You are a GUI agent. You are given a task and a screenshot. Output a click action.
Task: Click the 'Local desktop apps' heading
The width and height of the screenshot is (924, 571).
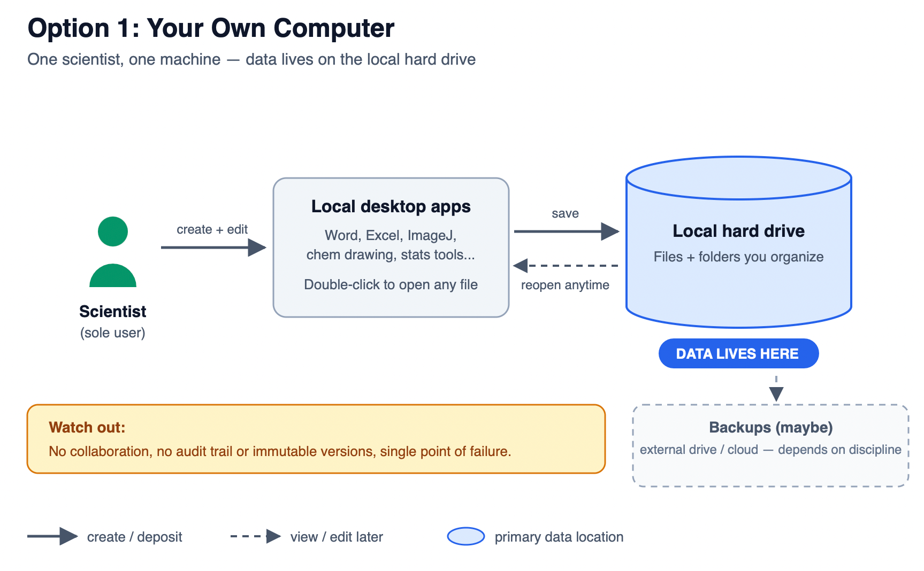[391, 206]
